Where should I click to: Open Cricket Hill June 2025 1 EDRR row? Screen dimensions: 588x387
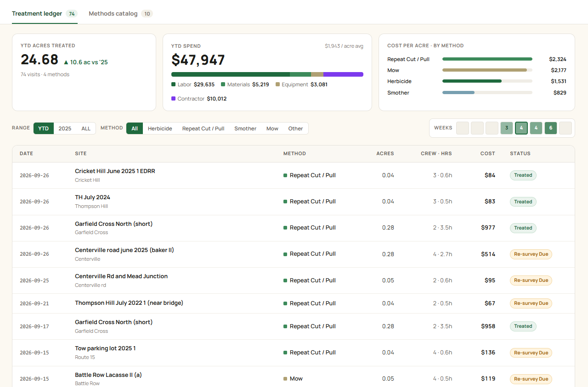point(294,175)
